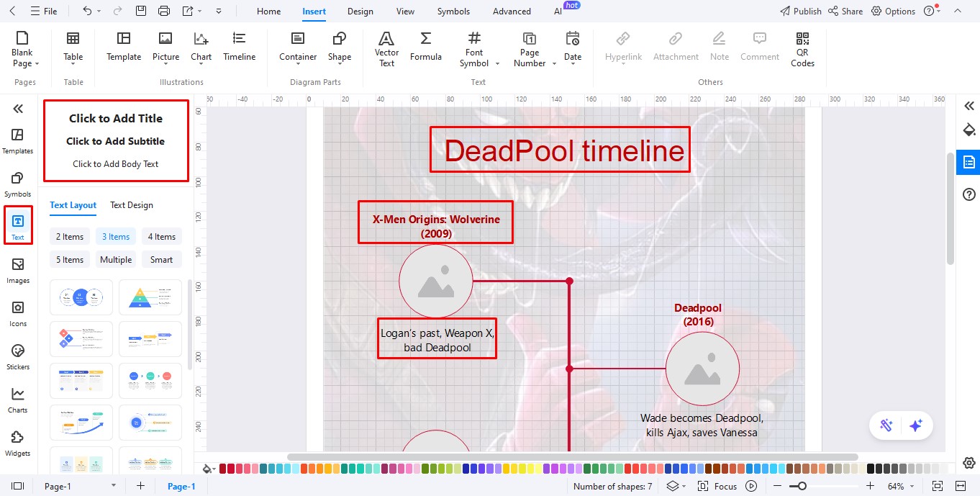Insert Vector Text
This screenshot has width=980, height=496.
[x=386, y=49]
